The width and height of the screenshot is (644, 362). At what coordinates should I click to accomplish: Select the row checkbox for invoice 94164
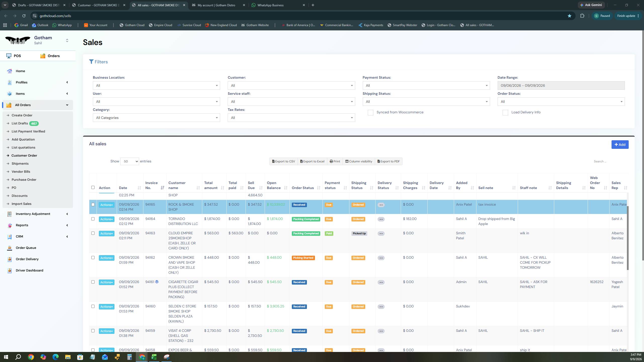[93, 219]
